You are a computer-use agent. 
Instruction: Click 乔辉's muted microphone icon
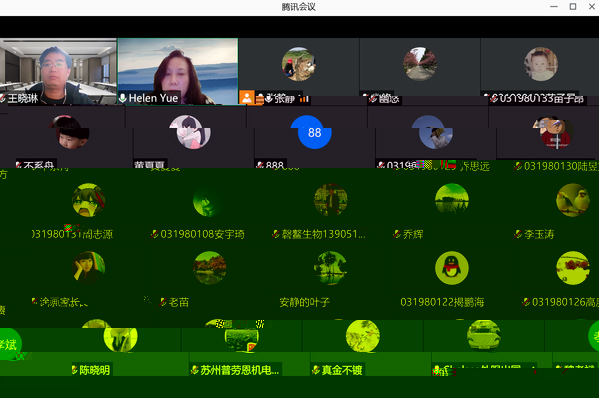point(397,234)
